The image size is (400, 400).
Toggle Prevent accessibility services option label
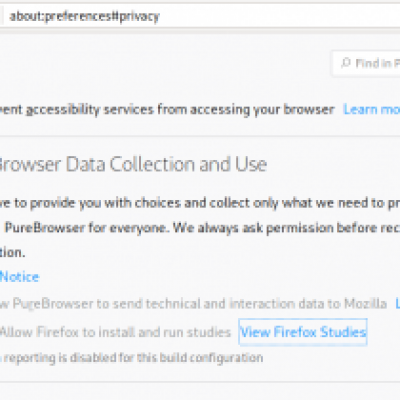click(x=167, y=109)
